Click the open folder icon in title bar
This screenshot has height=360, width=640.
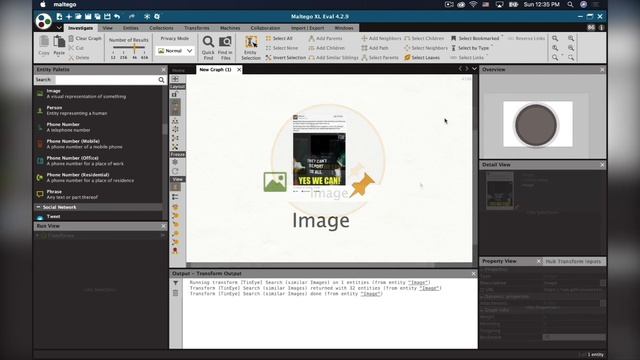point(78,16)
